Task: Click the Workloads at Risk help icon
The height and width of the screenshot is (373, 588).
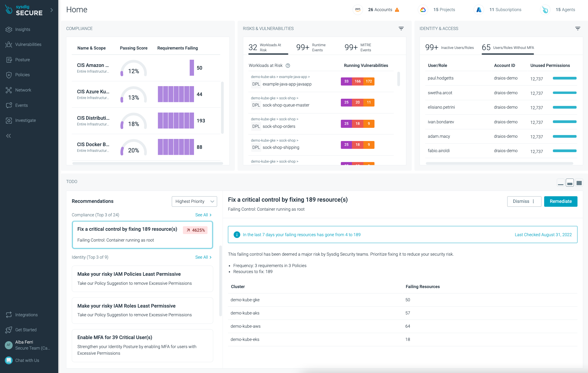Action: (x=288, y=65)
